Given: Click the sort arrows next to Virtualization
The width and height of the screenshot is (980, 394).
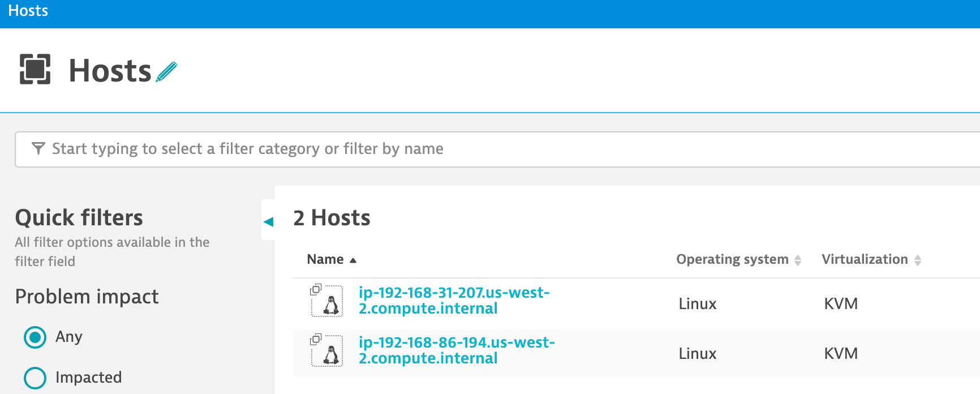Looking at the screenshot, I should [918, 260].
